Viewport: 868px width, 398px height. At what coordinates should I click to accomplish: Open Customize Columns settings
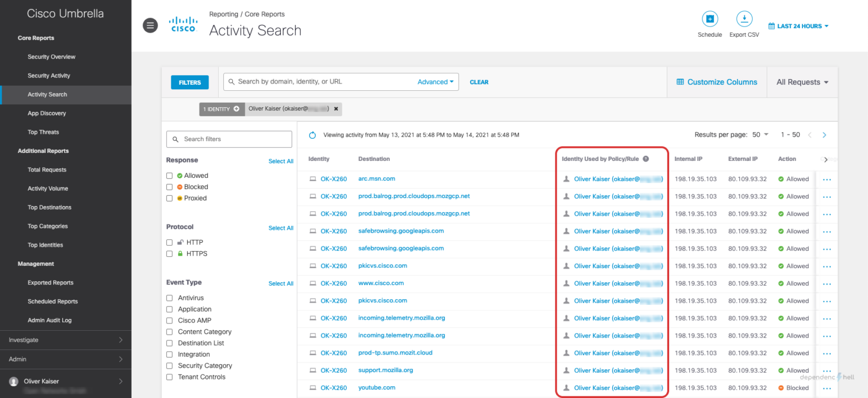(717, 82)
